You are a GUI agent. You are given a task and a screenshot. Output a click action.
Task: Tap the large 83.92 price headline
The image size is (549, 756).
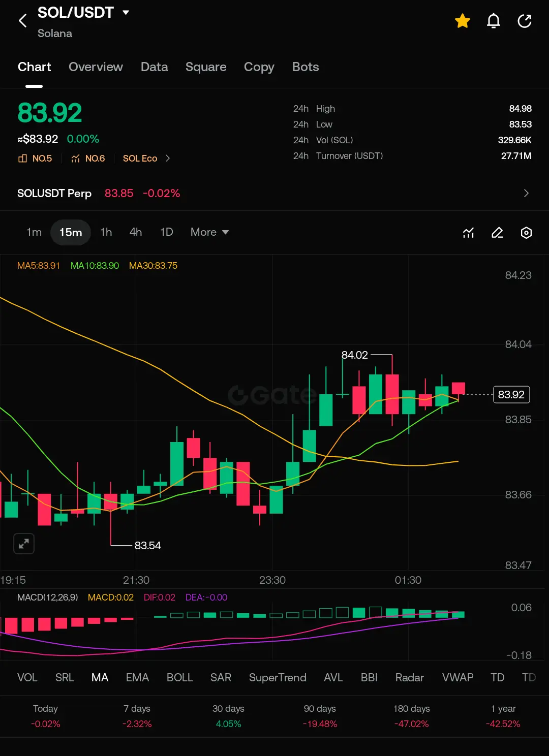[x=50, y=113]
